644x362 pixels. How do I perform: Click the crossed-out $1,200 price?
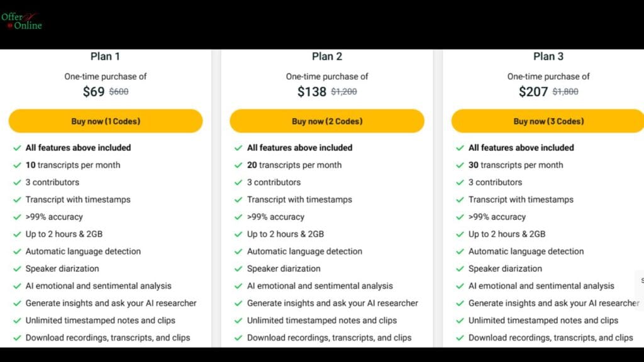[344, 92]
